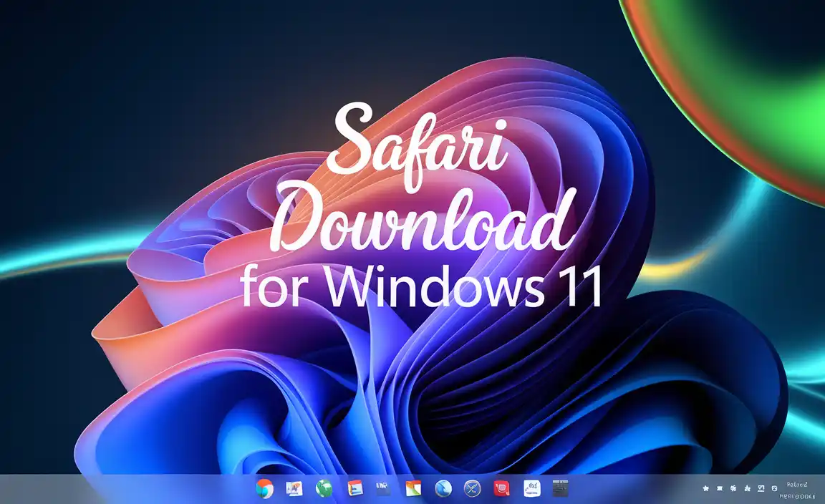Click the star icon in system tray
Screen dimensions: 825x504
tap(705, 489)
